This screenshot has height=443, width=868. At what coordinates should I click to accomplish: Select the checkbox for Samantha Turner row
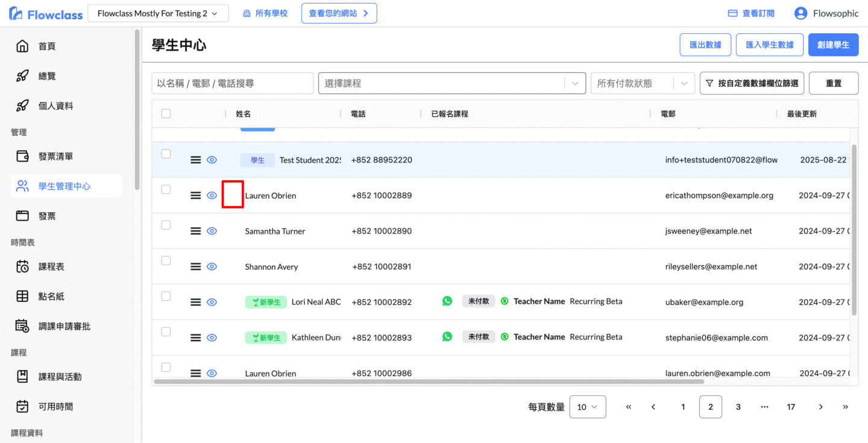coord(166,225)
